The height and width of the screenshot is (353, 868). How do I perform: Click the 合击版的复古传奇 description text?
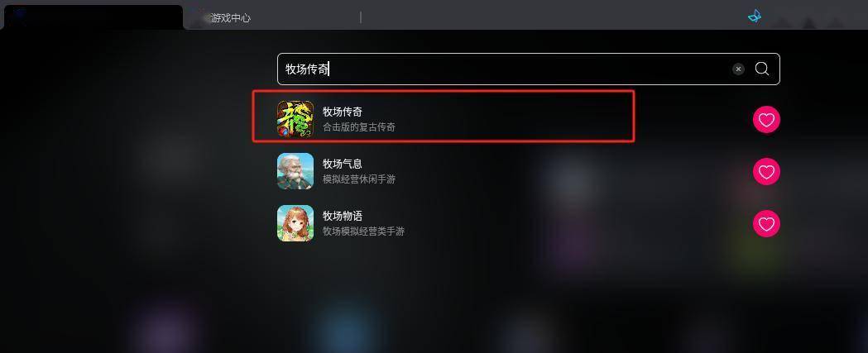click(x=359, y=127)
